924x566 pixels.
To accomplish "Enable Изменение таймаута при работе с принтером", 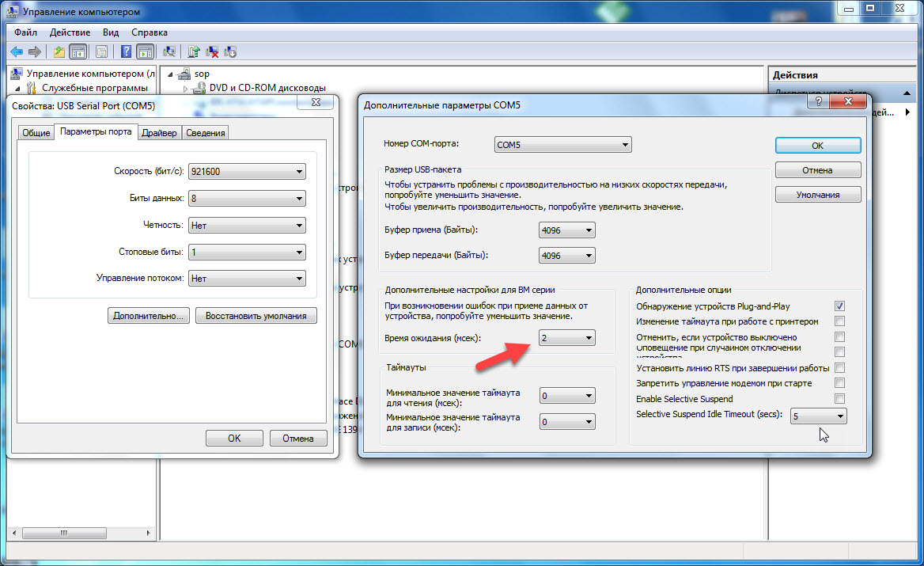I will (x=839, y=321).
